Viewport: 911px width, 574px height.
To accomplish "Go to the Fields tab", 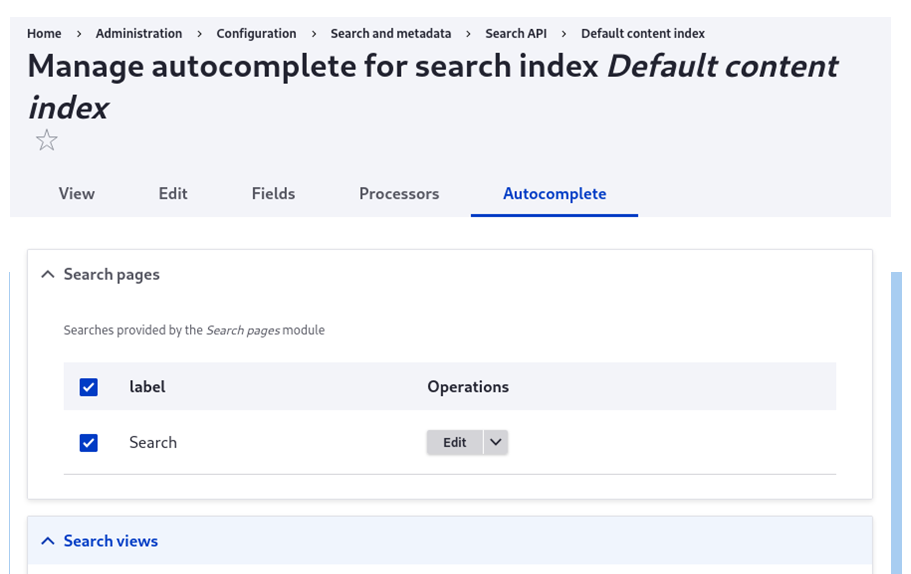I will [273, 194].
